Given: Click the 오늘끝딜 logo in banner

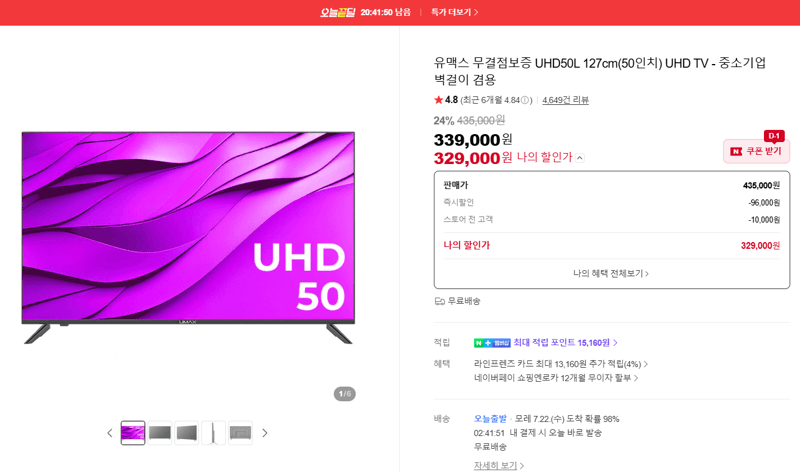Looking at the screenshot, I should point(337,12).
